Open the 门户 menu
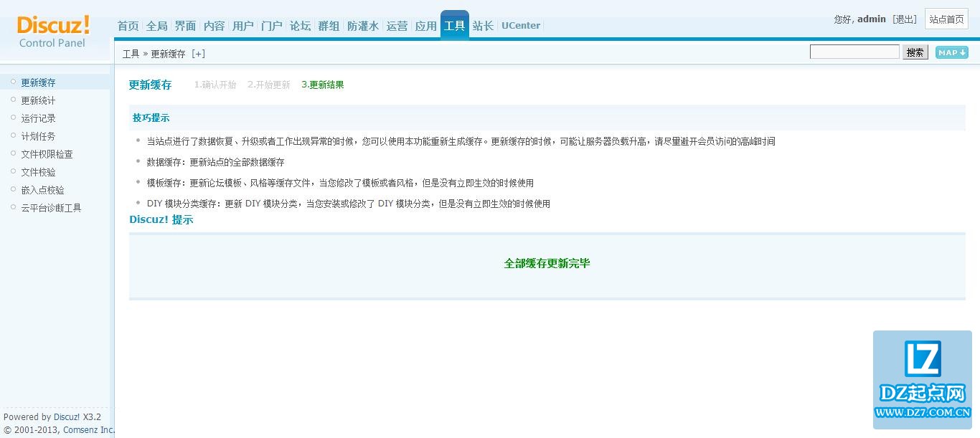This screenshot has height=438, width=980. (272, 26)
